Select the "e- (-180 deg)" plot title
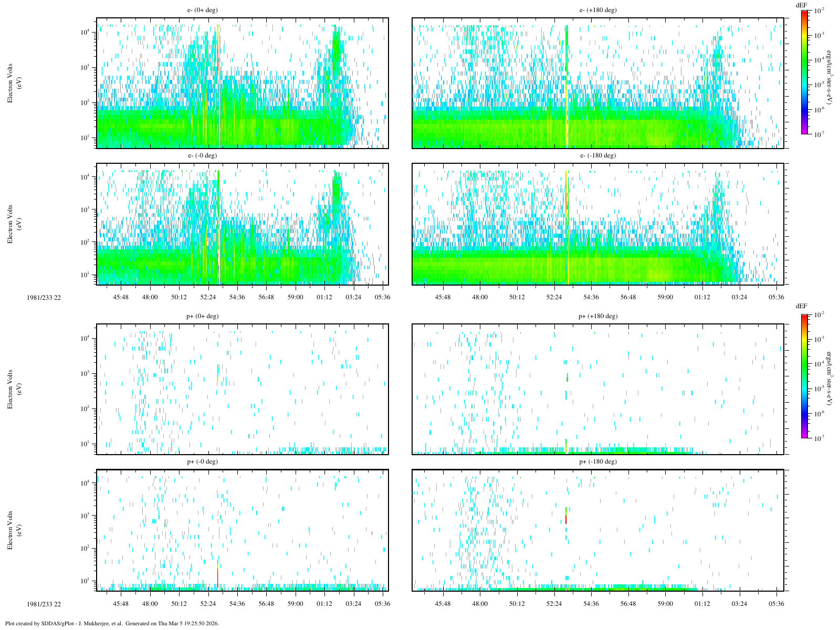The image size is (840, 630). [597, 155]
